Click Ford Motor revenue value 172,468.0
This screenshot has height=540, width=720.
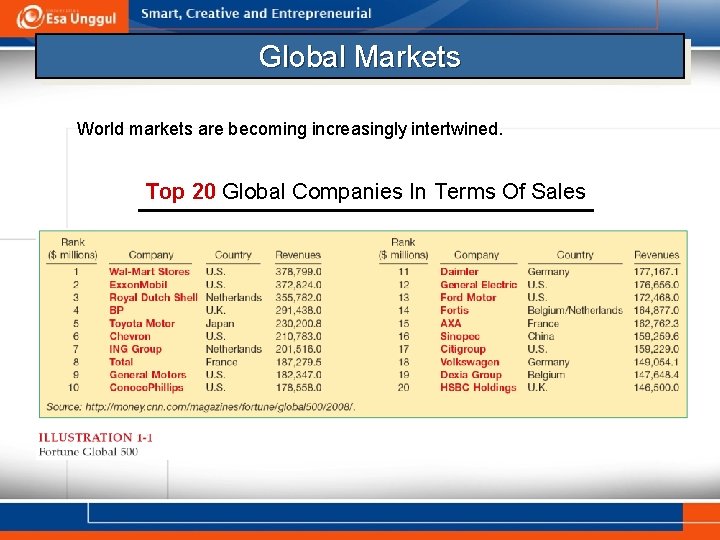point(656,297)
